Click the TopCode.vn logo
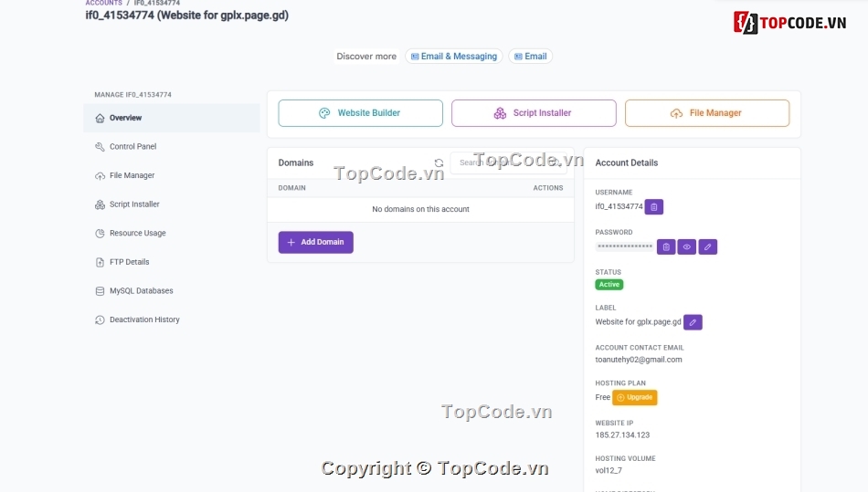The height and width of the screenshot is (492, 868). click(790, 23)
